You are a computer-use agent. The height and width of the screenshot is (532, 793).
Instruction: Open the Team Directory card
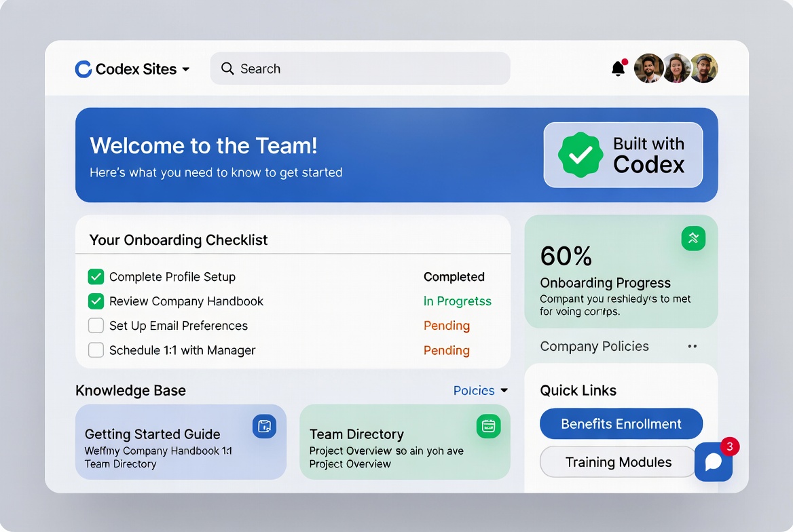pos(405,442)
